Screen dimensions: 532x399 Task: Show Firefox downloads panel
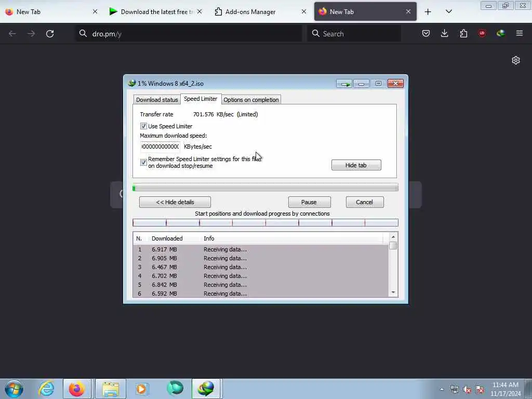pyautogui.click(x=445, y=33)
